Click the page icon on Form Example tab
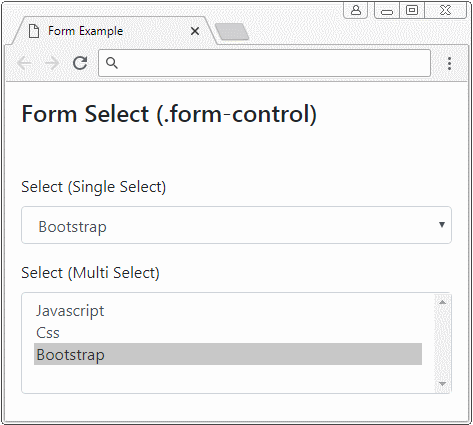Screen dimensions: 473x425 click(34, 31)
